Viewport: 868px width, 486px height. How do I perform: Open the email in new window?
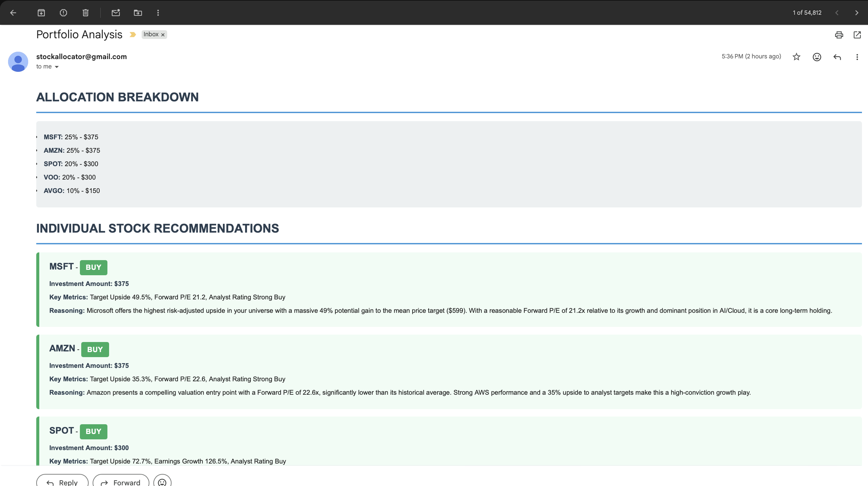[857, 35]
